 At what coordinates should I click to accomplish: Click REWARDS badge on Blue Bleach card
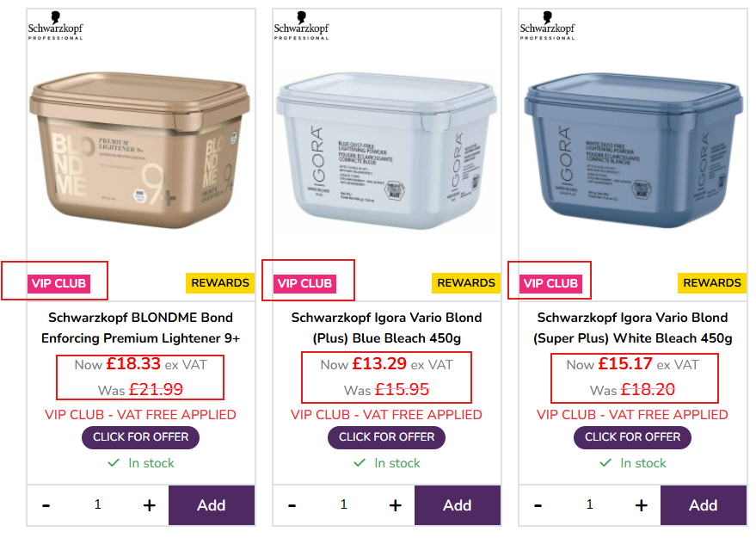[x=466, y=283]
